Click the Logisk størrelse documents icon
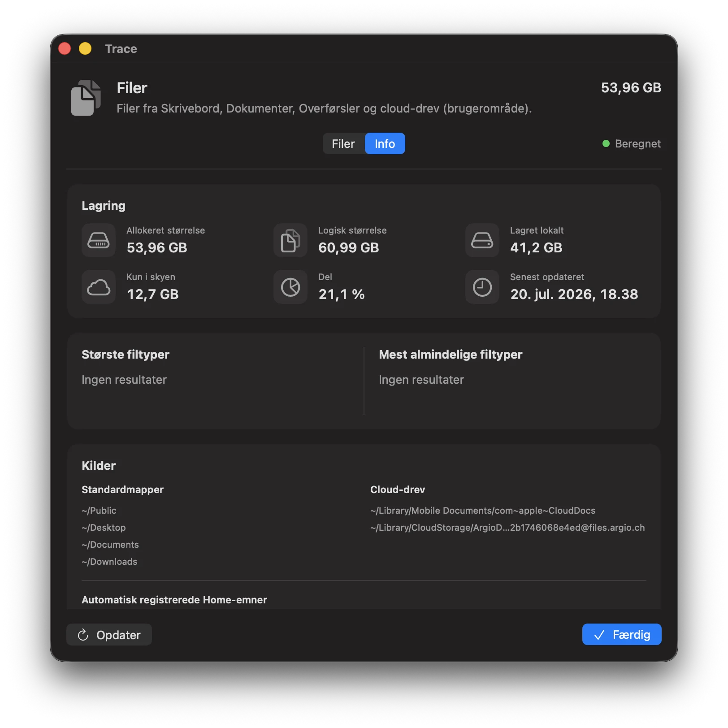Screen dimensions: 728x728 (x=290, y=240)
